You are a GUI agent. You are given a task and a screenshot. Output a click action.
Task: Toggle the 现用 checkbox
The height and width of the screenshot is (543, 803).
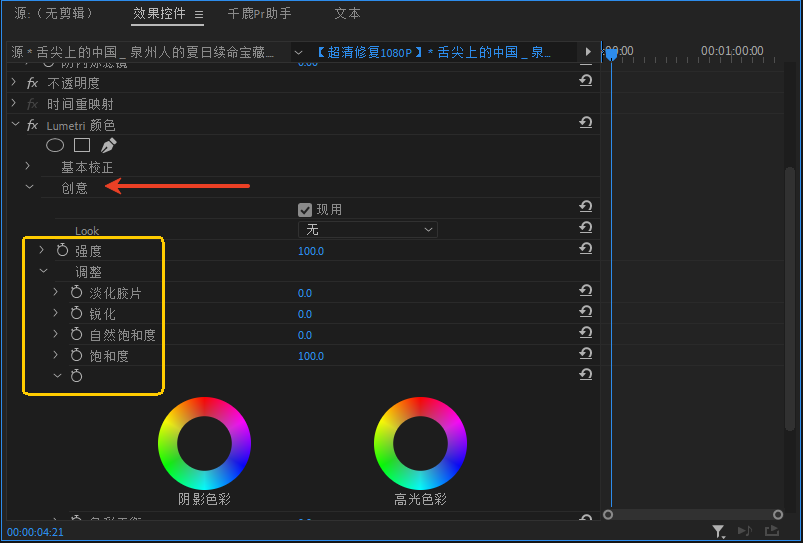(305, 210)
